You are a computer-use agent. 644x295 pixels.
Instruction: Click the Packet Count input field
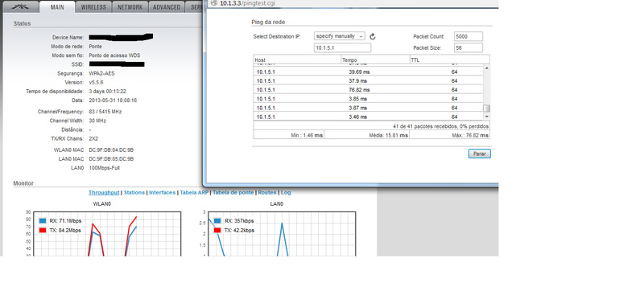click(x=469, y=36)
